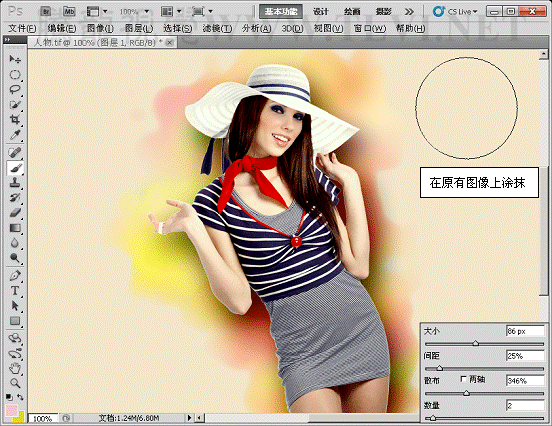Open the 文件(F) menu
This screenshot has width=552, height=426.
pos(22,28)
